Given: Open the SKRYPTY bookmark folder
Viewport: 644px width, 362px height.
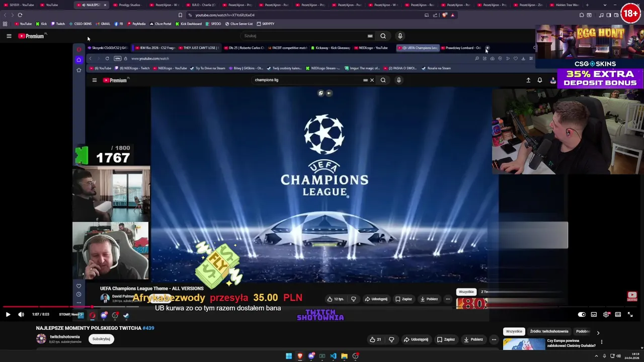Looking at the screenshot, I should [x=266, y=24].
